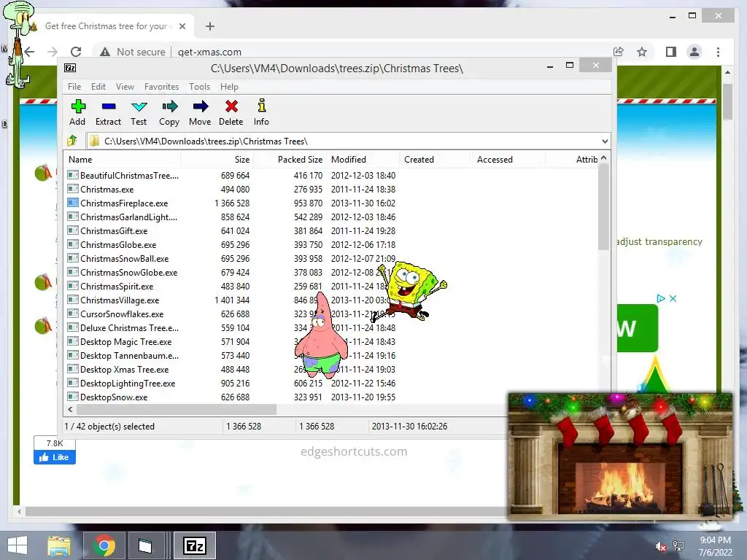Click the 7-Zip taskbar button
Image resolution: width=747 pixels, height=560 pixels.
coord(194,545)
